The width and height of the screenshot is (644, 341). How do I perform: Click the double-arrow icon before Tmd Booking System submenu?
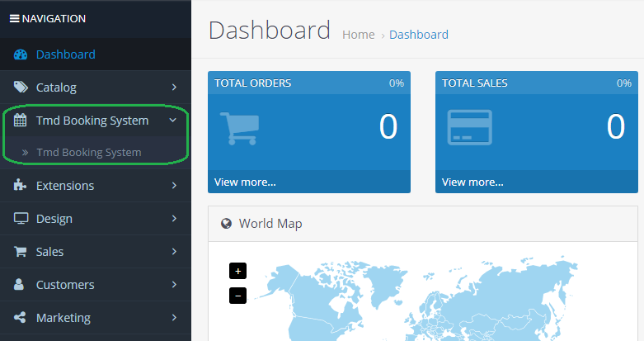(x=25, y=153)
